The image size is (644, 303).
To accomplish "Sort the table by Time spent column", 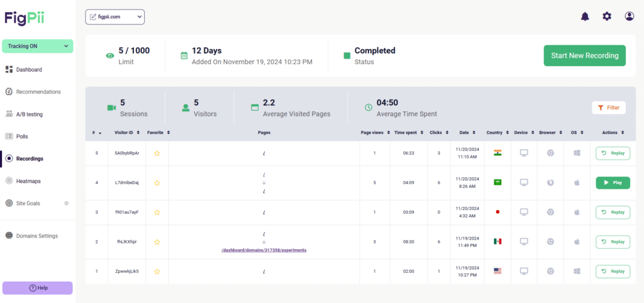I will [x=408, y=133].
